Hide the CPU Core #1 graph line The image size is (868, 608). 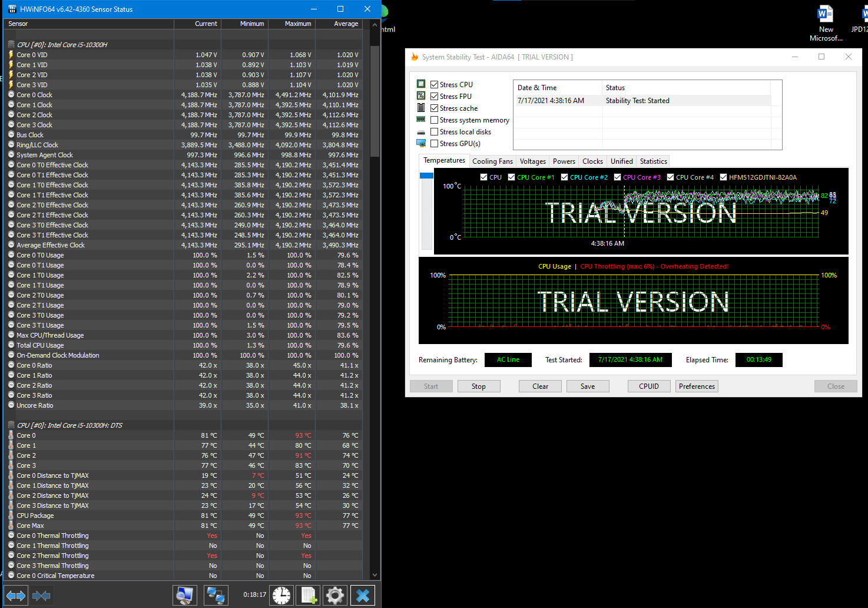point(512,177)
